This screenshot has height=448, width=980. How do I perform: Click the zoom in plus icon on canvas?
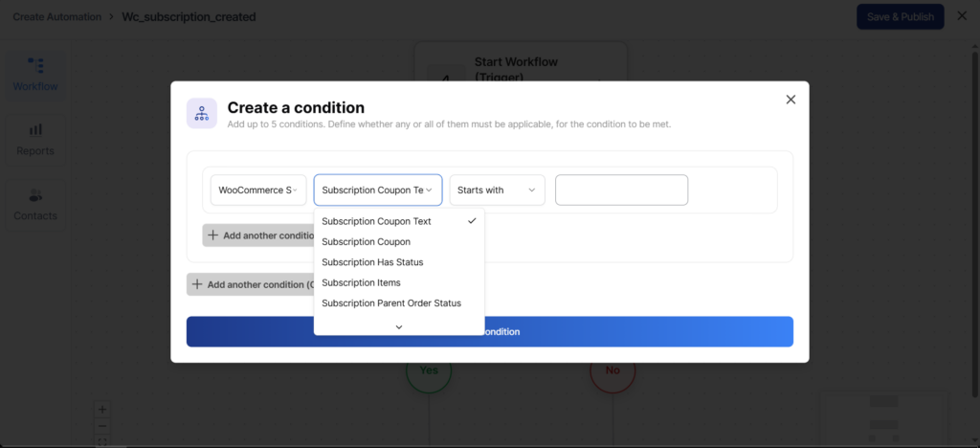click(103, 410)
